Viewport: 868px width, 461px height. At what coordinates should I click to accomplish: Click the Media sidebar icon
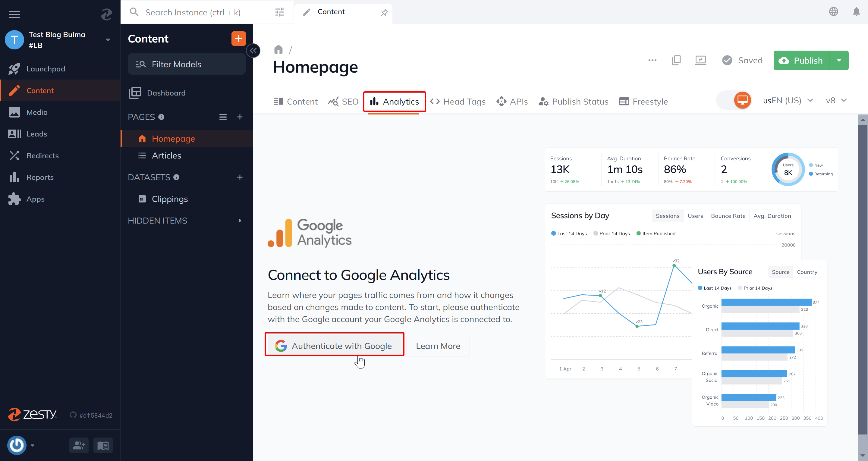15,111
